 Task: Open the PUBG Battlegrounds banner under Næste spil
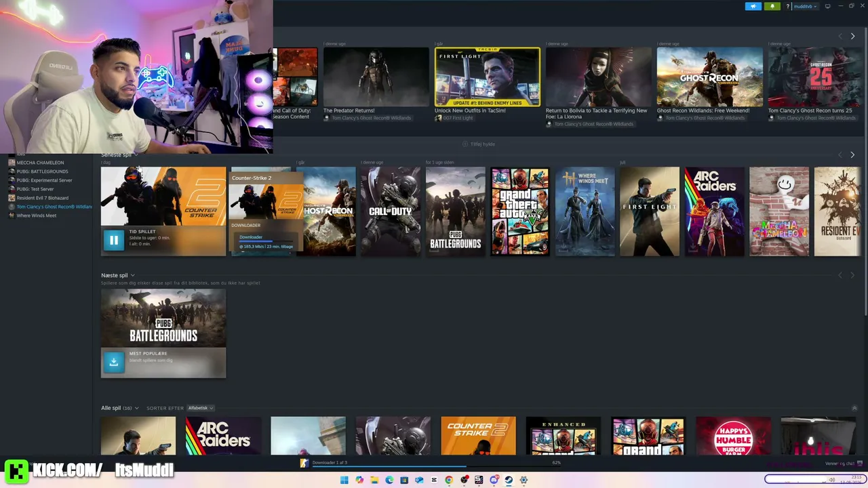coord(163,318)
